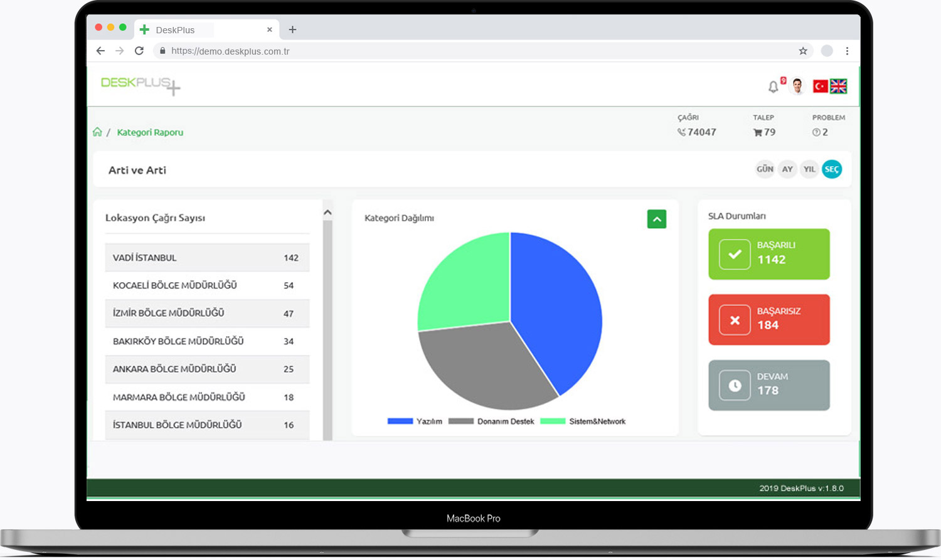Switch language using the Turkish flag
The image size is (941, 560).
click(x=820, y=87)
